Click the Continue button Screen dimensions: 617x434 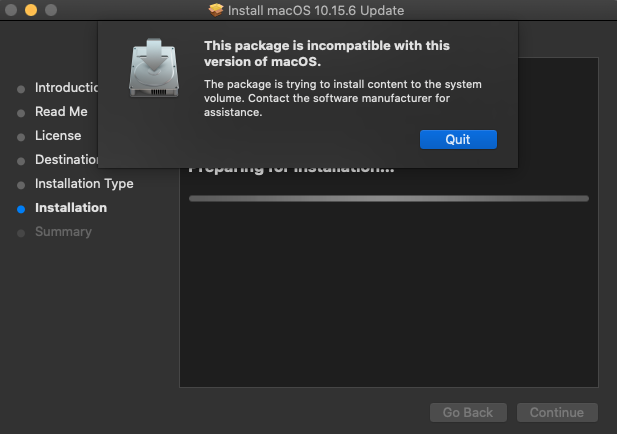557,412
